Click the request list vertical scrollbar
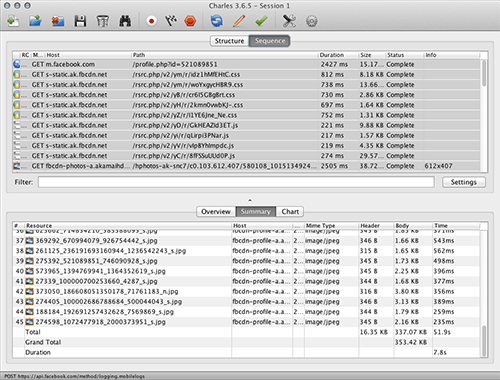 [x=484, y=73]
